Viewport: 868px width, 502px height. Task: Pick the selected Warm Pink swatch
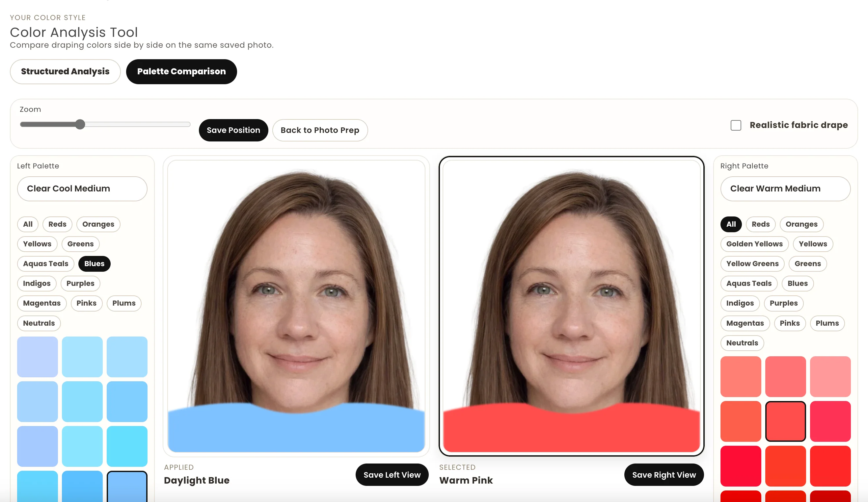785,421
